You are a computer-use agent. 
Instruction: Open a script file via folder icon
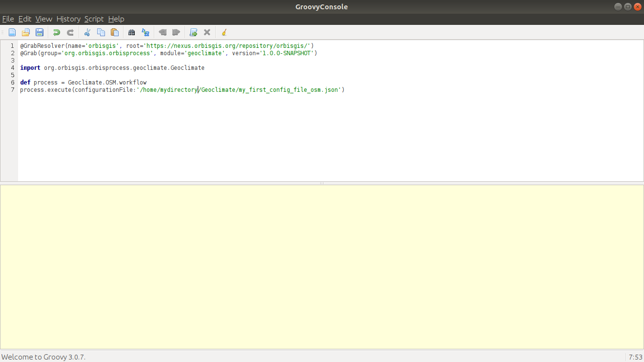click(26, 32)
